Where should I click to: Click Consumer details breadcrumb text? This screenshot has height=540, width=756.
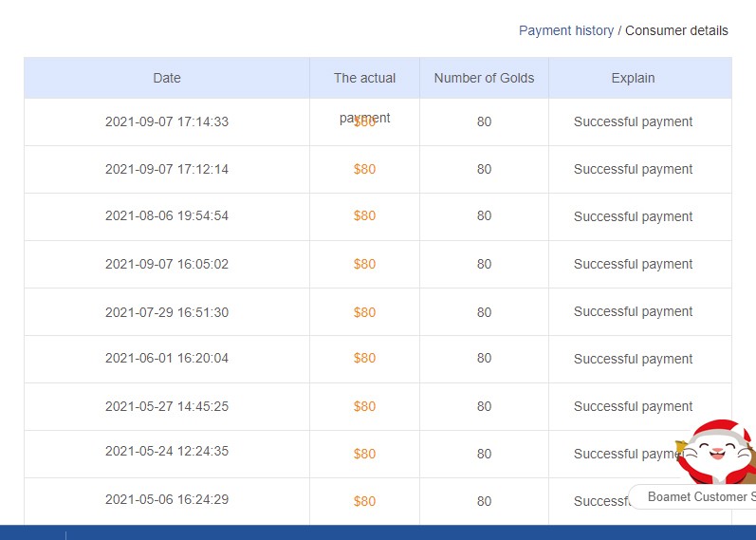coord(676,30)
